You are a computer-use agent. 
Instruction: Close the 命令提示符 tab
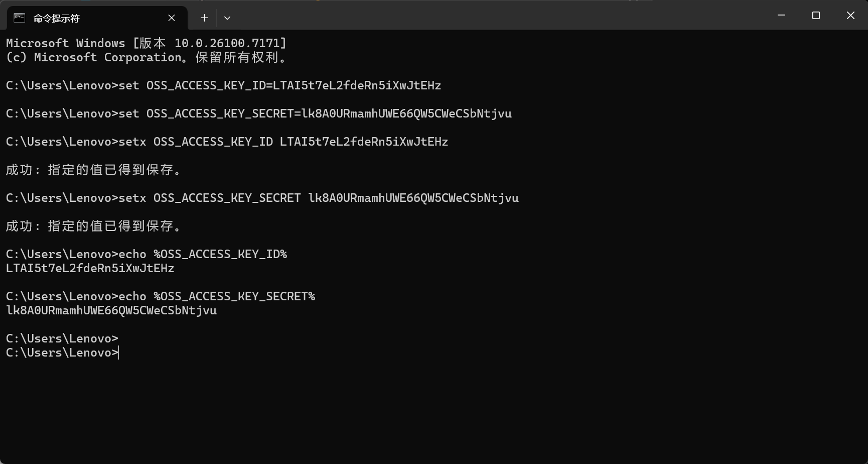coord(172,18)
